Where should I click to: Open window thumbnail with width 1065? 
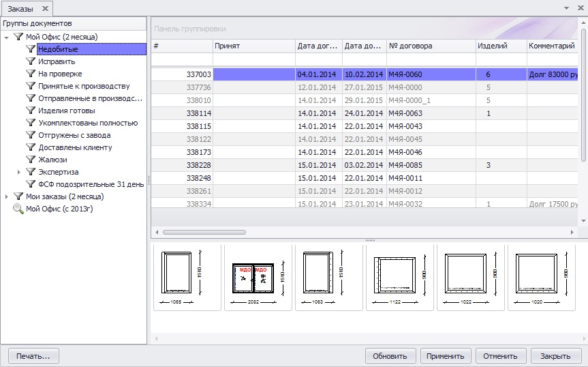pos(187,278)
